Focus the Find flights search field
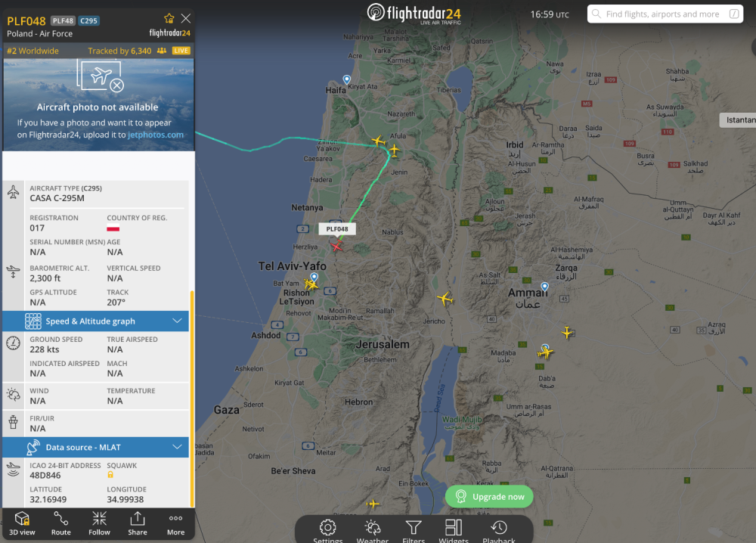Image resolution: width=756 pixels, height=543 pixels. coord(665,14)
